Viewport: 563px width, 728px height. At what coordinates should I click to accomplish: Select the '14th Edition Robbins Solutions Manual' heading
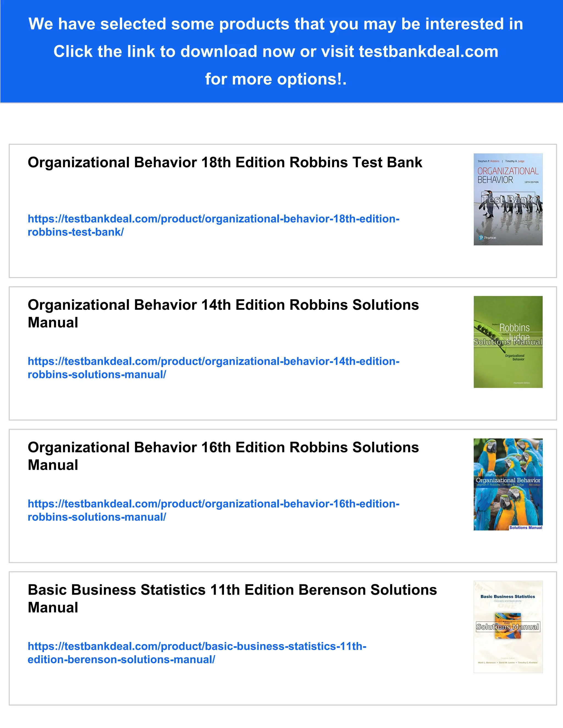tap(223, 305)
